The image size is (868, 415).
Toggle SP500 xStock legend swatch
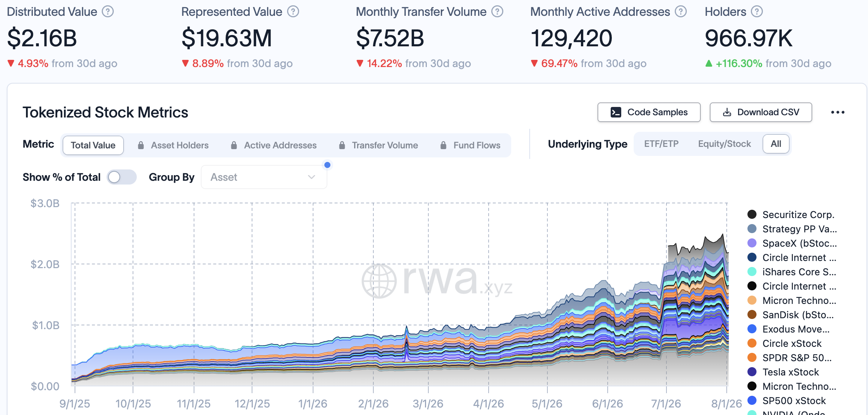pos(752,400)
